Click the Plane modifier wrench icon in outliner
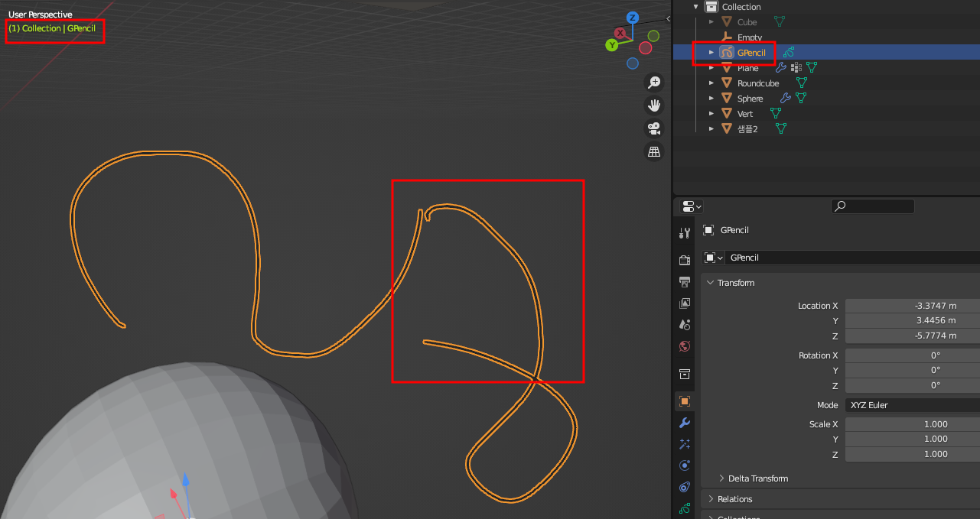980x519 pixels. pyautogui.click(x=781, y=68)
